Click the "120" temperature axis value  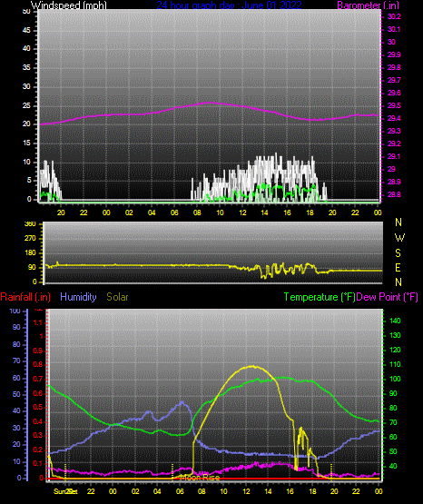pyautogui.click(x=395, y=350)
